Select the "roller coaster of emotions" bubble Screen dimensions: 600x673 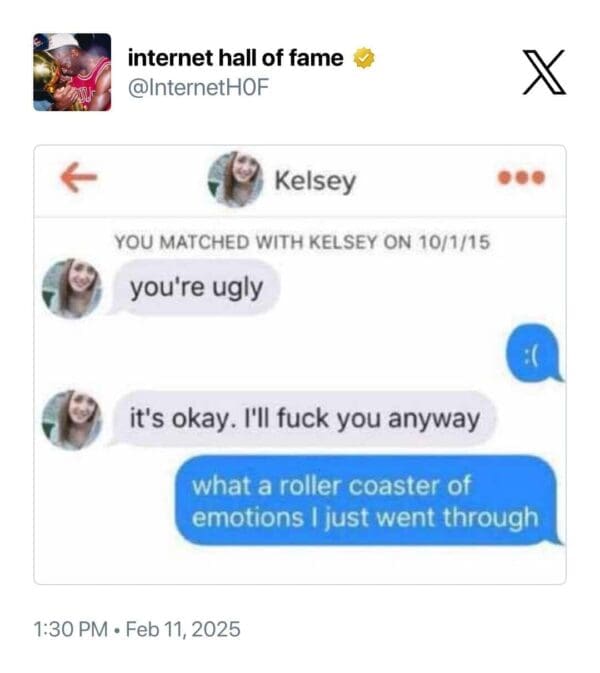coord(368,501)
